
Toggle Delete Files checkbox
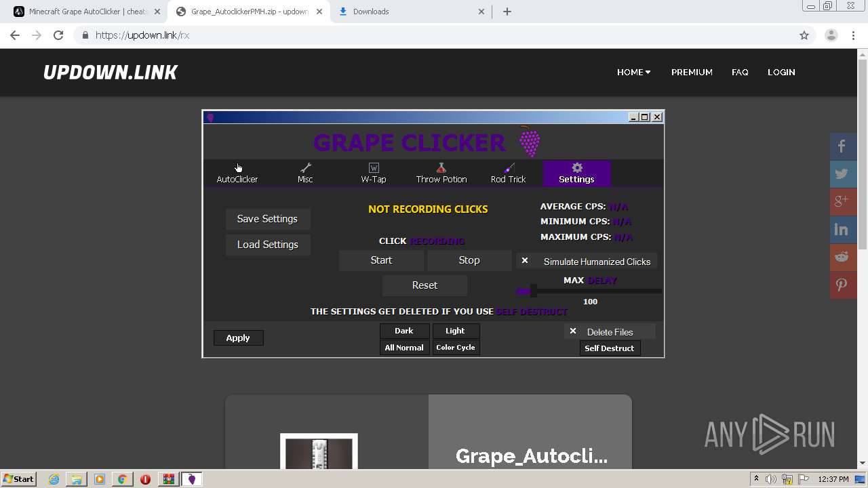pos(573,331)
